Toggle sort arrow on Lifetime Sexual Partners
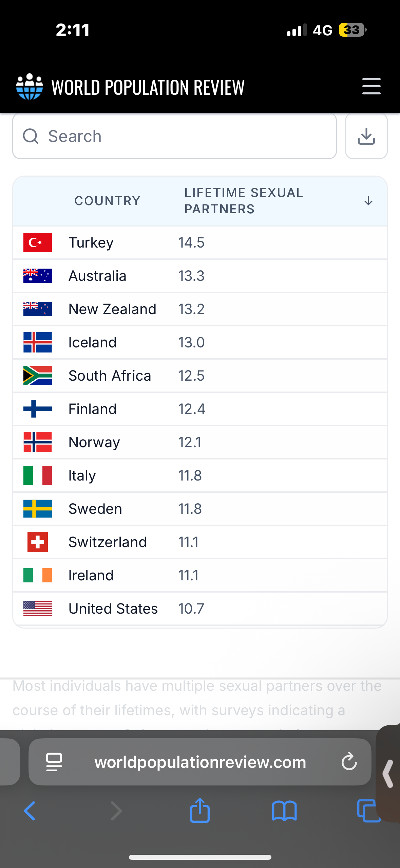The image size is (400, 868). tap(368, 201)
